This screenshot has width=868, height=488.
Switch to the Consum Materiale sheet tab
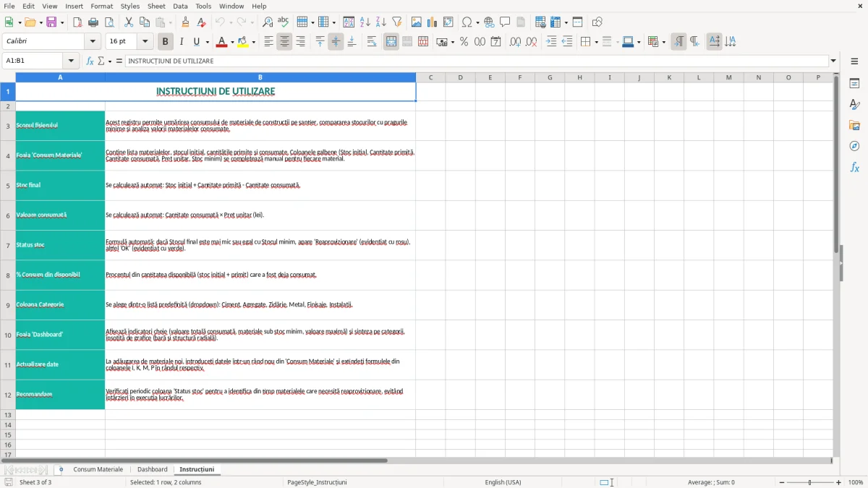click(x=98, y=470)
